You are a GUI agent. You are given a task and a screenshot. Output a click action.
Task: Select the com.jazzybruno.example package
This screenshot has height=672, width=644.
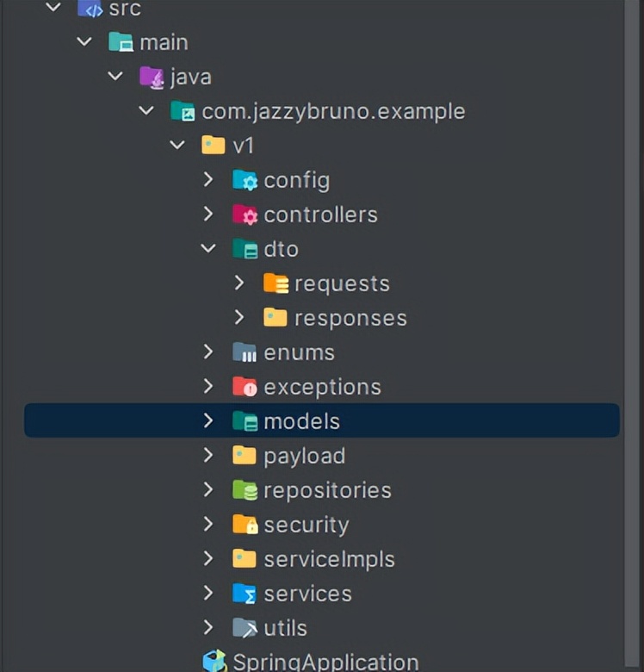point(333,111)
